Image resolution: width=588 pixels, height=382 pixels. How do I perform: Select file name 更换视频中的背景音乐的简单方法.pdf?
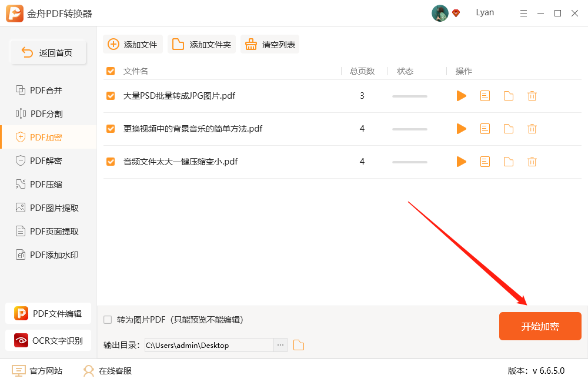point(193,129)
